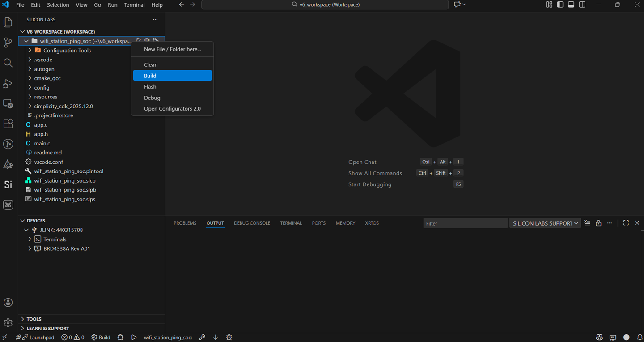Open Run and Debug in the activity bar
644x342 pixels.
pyautogui.click(x=8, y=84)
